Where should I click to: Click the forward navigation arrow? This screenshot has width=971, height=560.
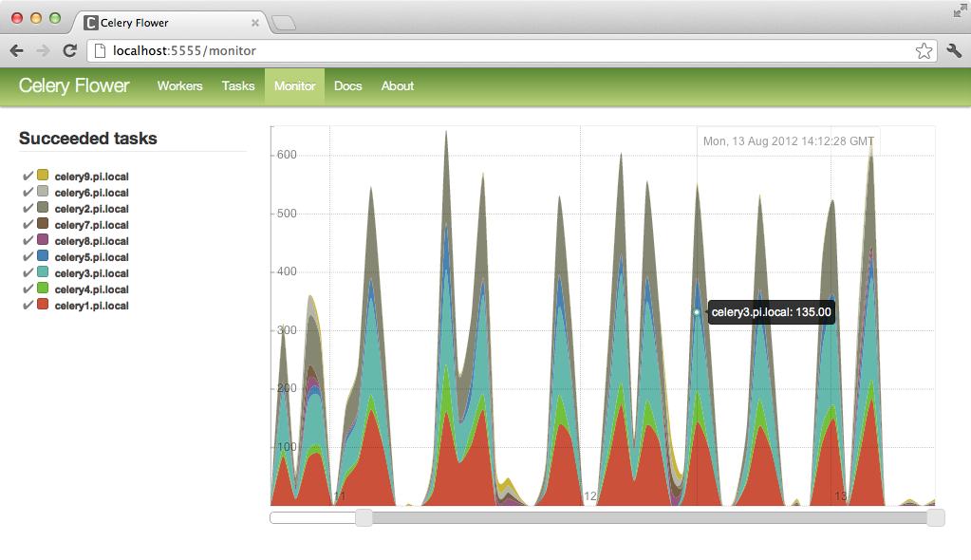point(42,51)
